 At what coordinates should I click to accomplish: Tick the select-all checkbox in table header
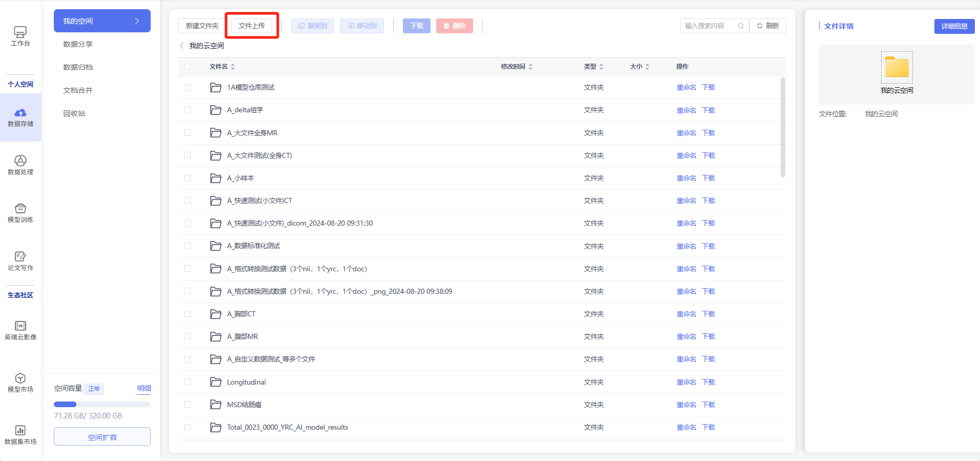(187, 67)
